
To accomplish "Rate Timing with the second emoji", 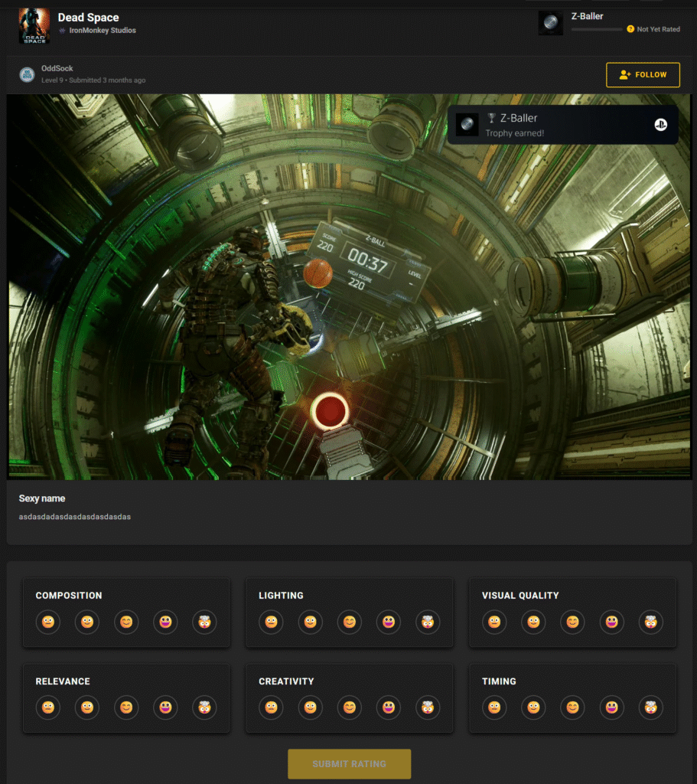I will (533, 707).
